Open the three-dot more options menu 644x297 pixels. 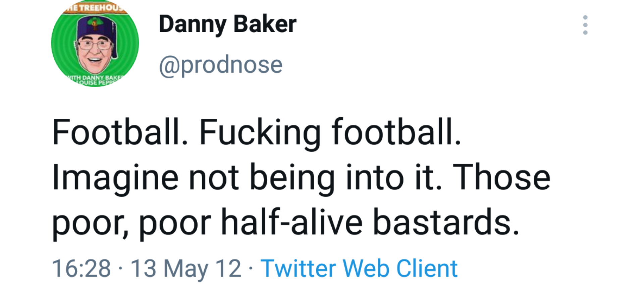585,25
